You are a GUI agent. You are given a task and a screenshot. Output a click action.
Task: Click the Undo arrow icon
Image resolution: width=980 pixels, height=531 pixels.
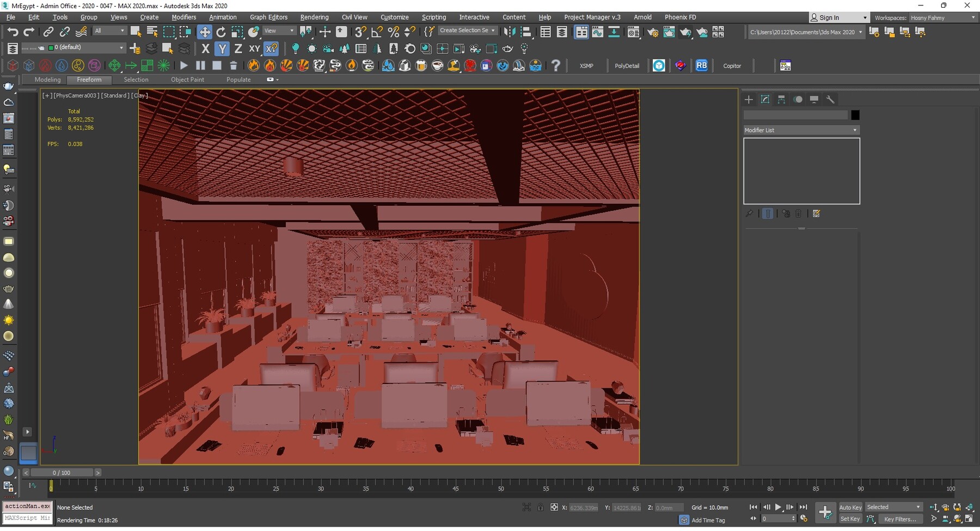coord(13,32)
